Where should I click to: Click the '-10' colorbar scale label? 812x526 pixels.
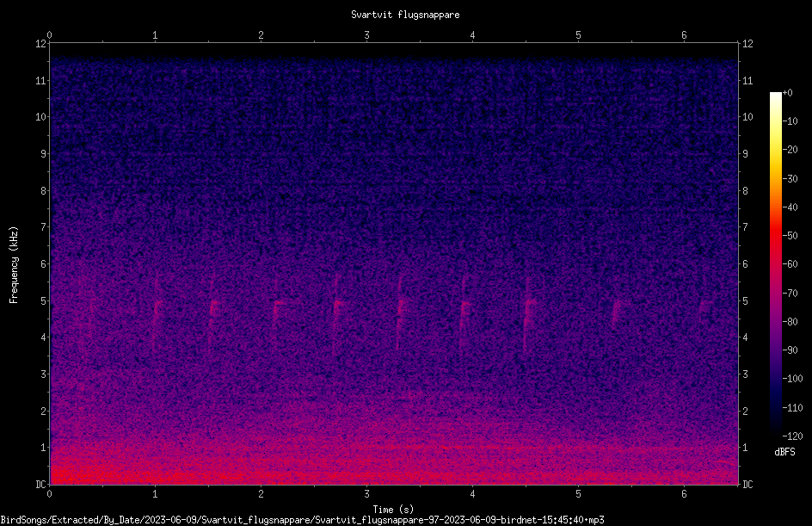(x=790, y=121)
